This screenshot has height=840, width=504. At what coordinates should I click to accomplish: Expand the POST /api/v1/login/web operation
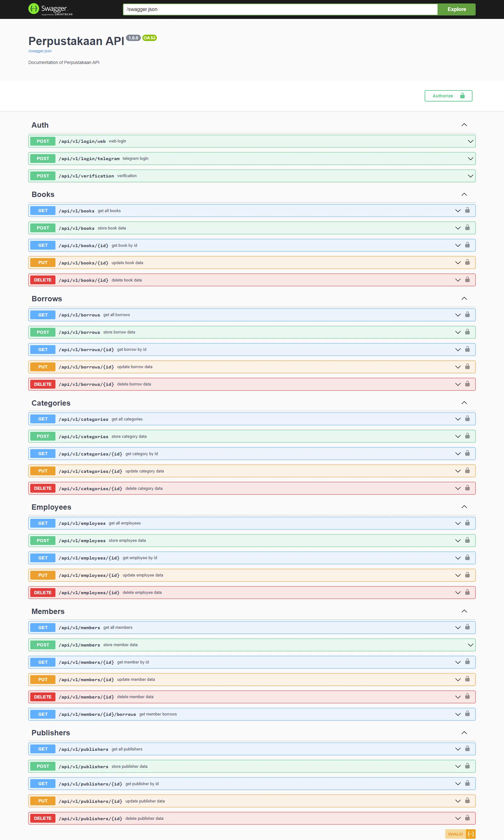point(470,141)
